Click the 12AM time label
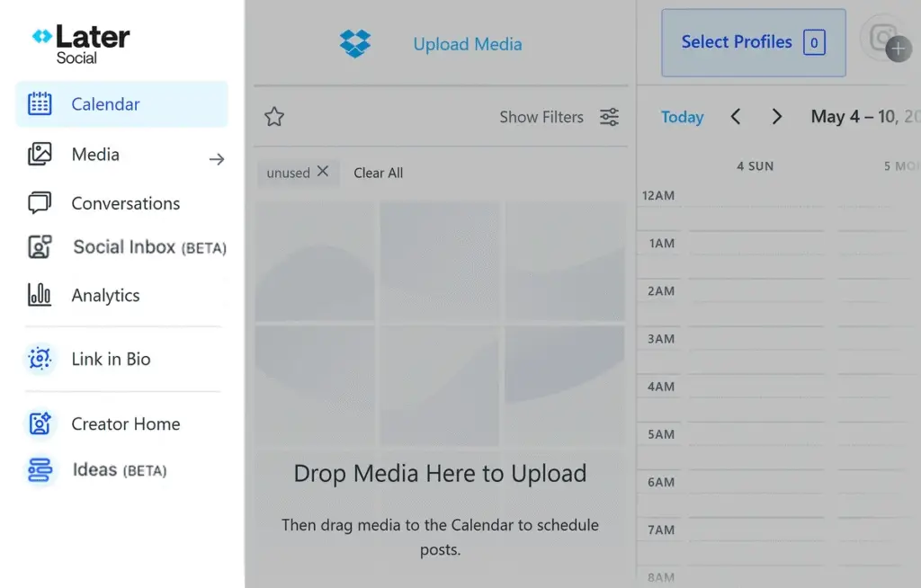 coord(658,196)
